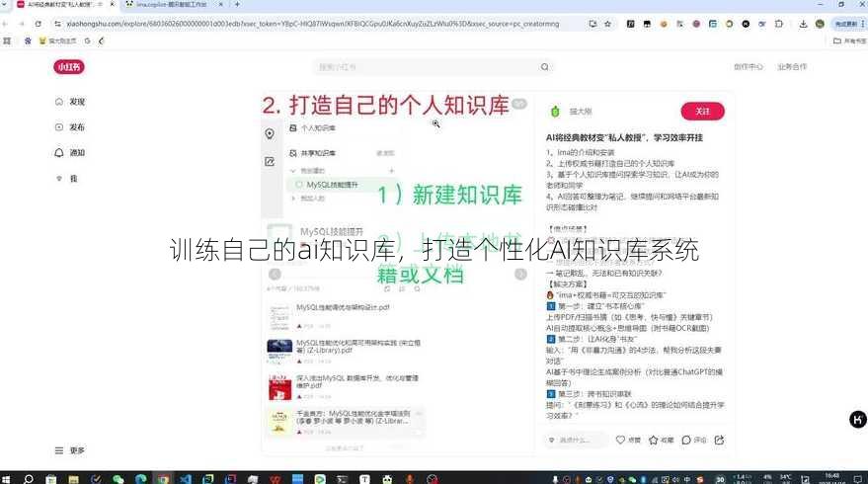Bookmark the page with the star icon
The height and width of the screenshot is (484, 868).
pos(608,24)
